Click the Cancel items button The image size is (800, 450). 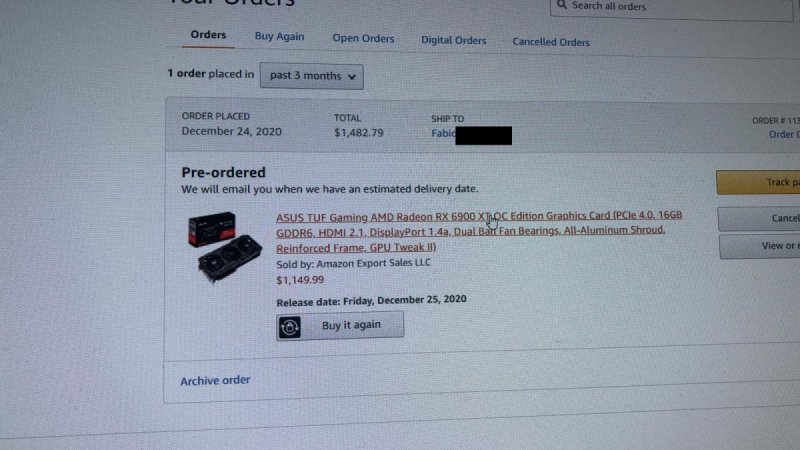pyautogui.click(x=759, y=218)
